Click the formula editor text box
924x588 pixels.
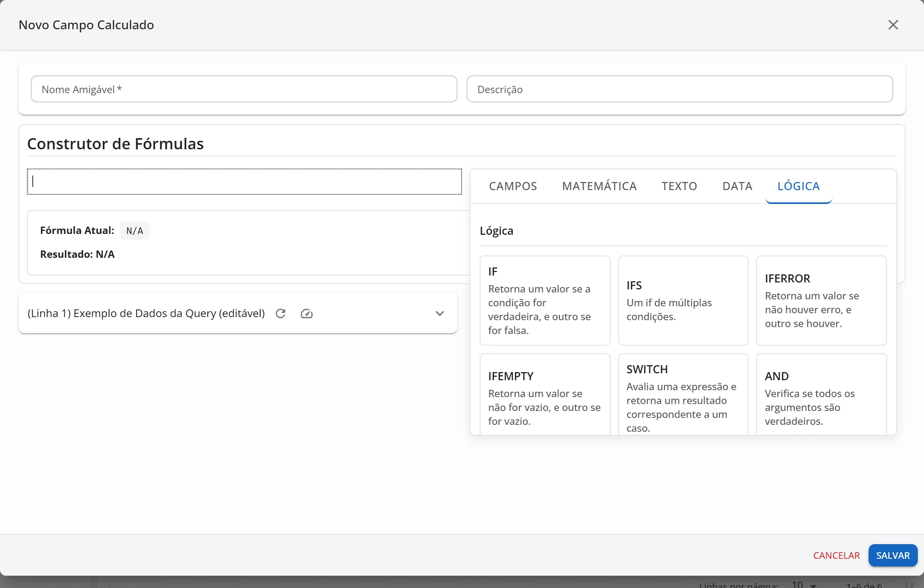[x=244, y=182]
